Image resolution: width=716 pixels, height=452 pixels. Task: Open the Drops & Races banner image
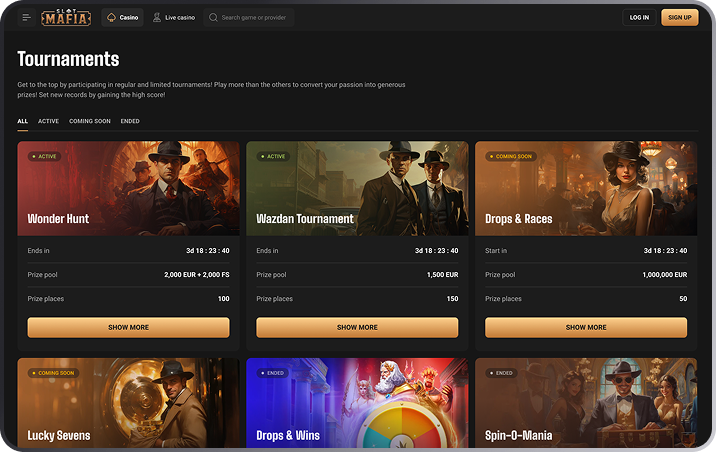click(586, 188)
